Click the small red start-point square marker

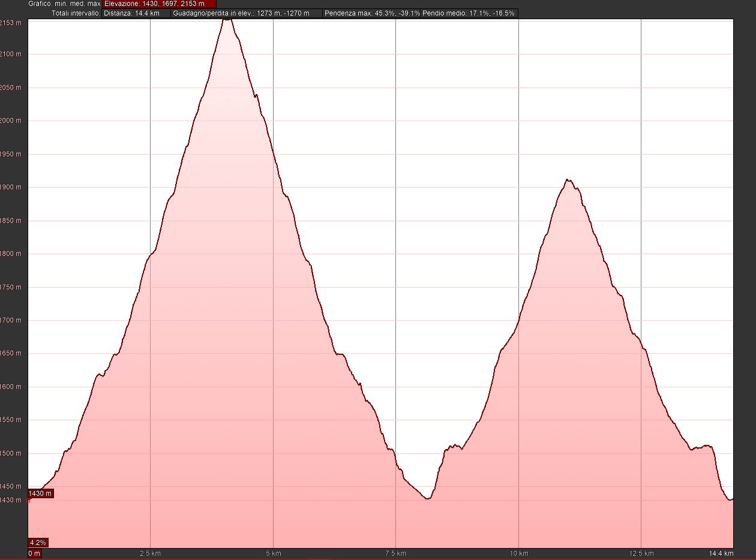[29, 499]
